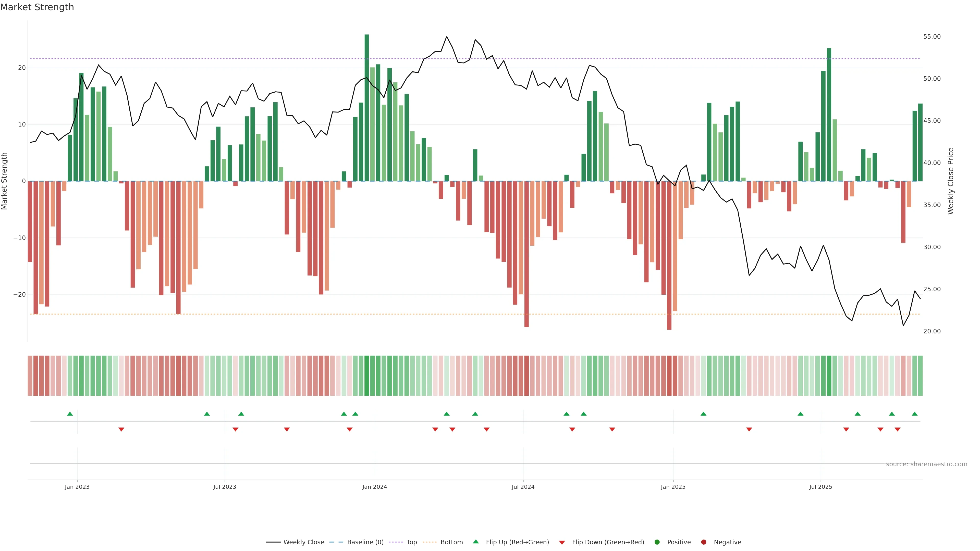Click last green flip-up triangle marker at far right
980x551 pixels.
tap(915, 414)
